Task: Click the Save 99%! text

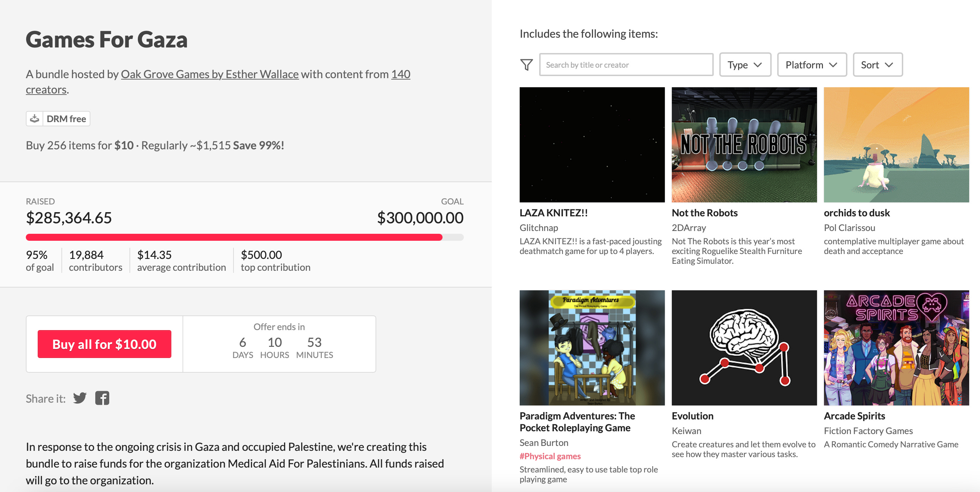Action: (x=259, y=145)
